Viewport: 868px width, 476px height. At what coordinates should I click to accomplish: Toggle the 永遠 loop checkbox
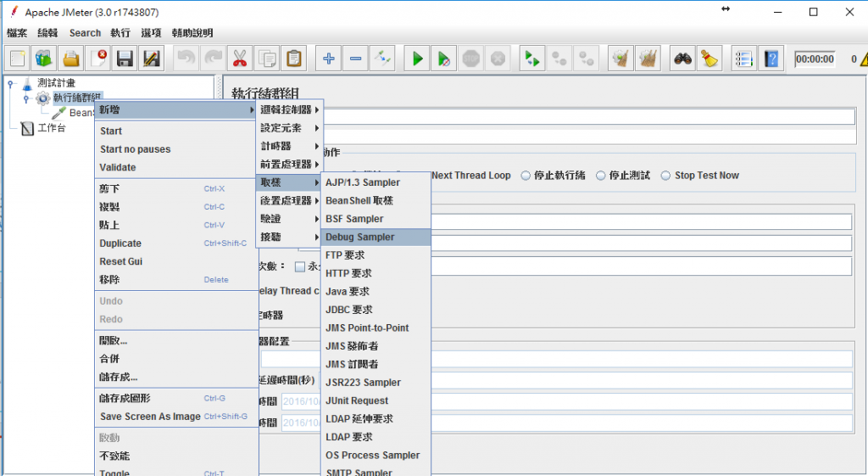pyautogui.click(x=300, y=266)
